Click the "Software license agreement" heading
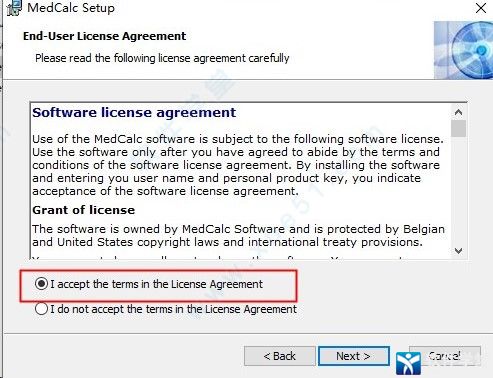Screen dimensions: 493x378 pyautogui.click(x=134, y=113)
